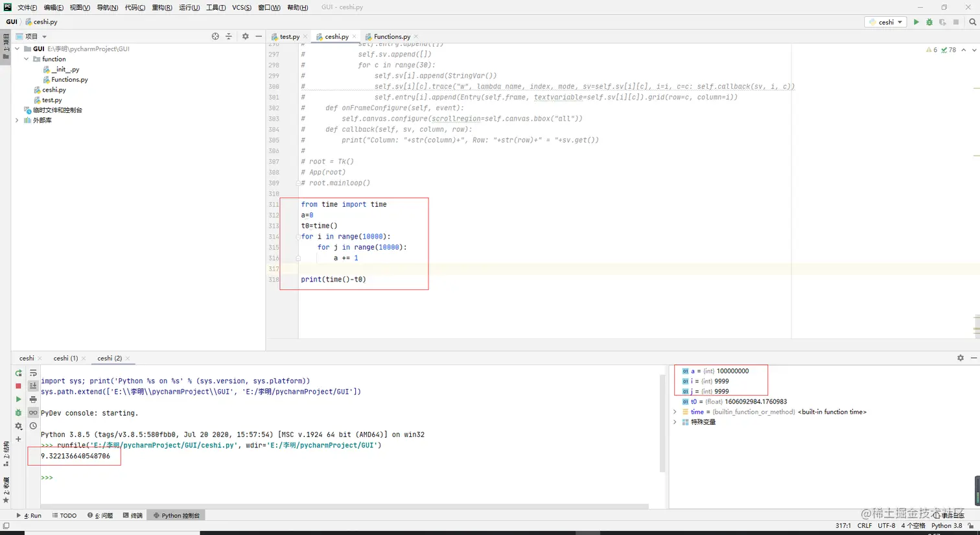Locate current file using crosshair icon in Project panel
The height and width of the screenshot is (535, 980).
click(x=215, y=36)
